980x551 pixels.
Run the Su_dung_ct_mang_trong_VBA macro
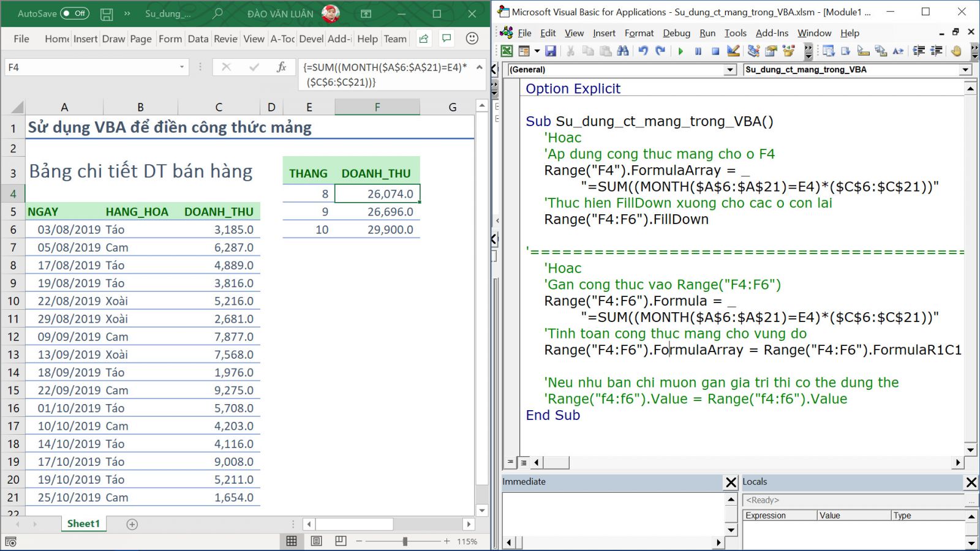coord(680,51)
